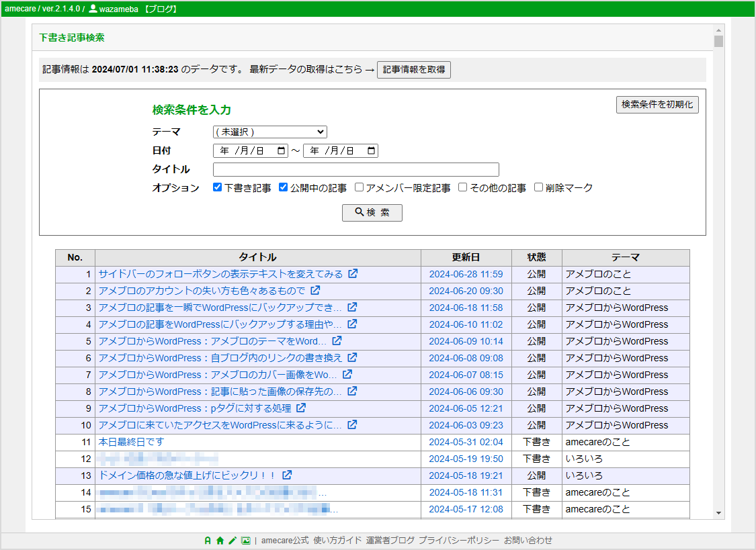Open 使い方ガイド in footer menu
The image size is (756, 550).
point(337,541)
